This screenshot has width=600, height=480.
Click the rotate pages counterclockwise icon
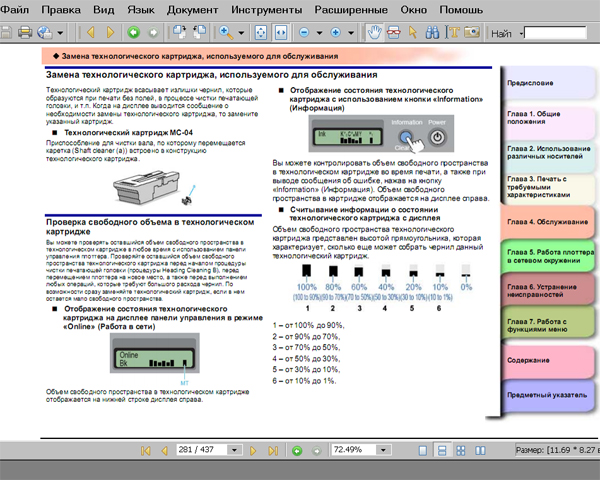(199, 33)
